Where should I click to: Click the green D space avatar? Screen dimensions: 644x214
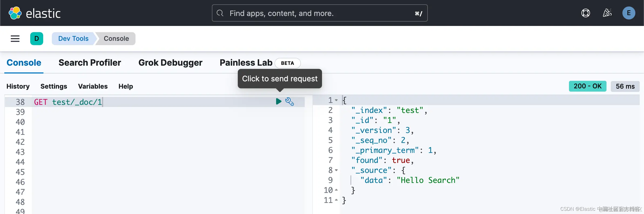click(37, 39)
